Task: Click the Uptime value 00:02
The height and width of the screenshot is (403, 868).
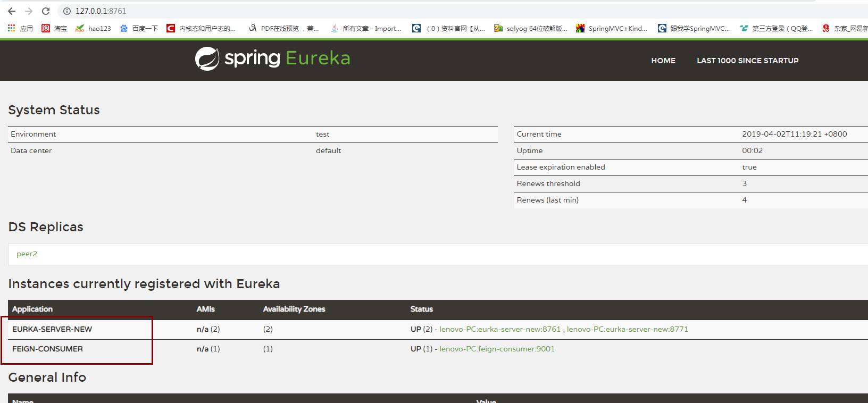Action: pyautogui.click(x=752, y=150)
